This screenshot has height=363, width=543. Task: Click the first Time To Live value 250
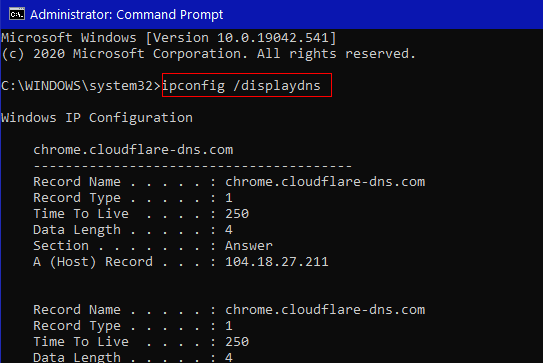[x=237, y=214]
